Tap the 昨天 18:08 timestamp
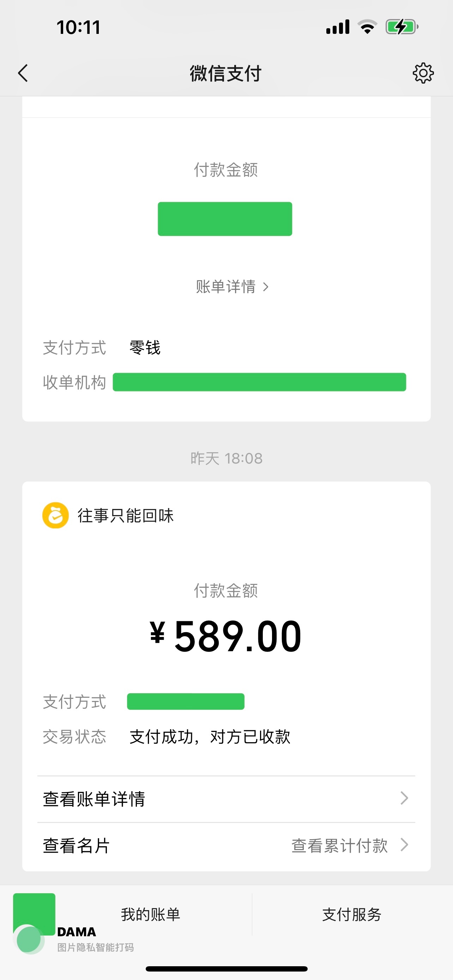This screenshot has width=453, height=980. click(226, 458)
